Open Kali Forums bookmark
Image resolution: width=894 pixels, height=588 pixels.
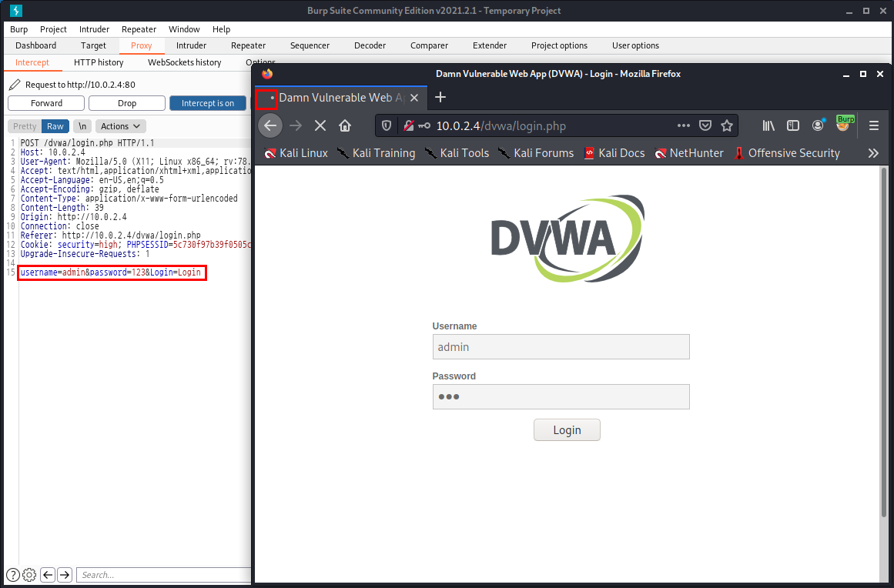pyautogui.click(x=536, y=152)
